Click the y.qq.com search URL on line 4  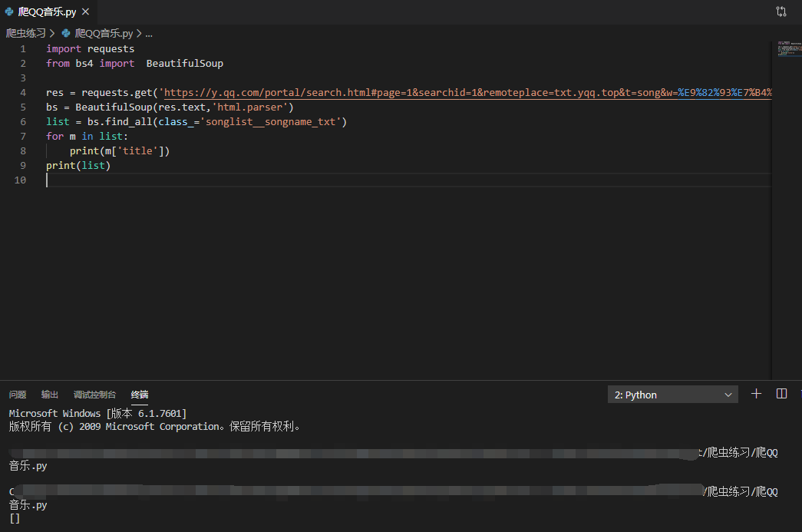[x=345, y=92]
